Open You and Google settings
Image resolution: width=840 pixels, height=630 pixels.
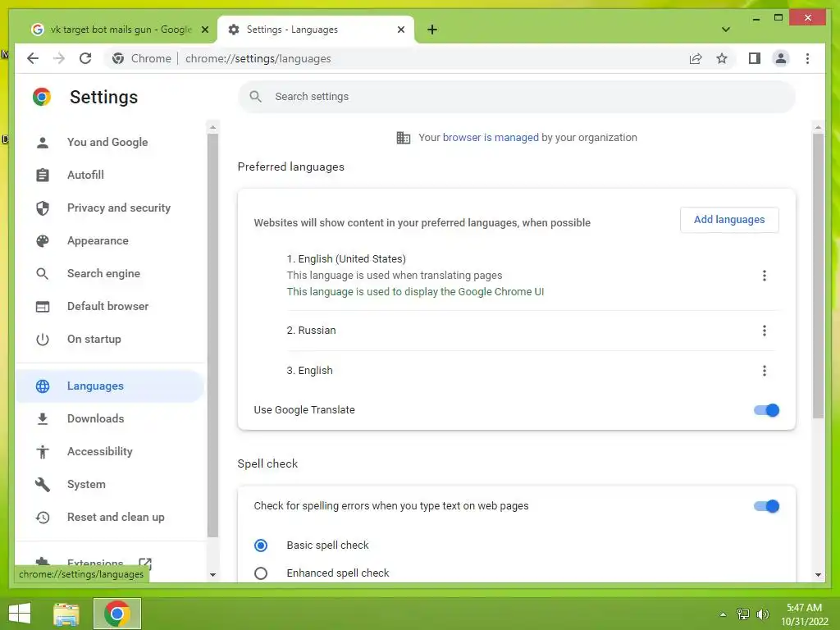(x=109, y=142)
